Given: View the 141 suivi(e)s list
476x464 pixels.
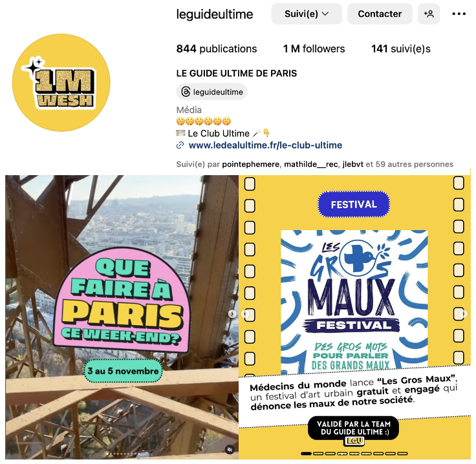Looking at the screenshot, I should click(401, 49).
